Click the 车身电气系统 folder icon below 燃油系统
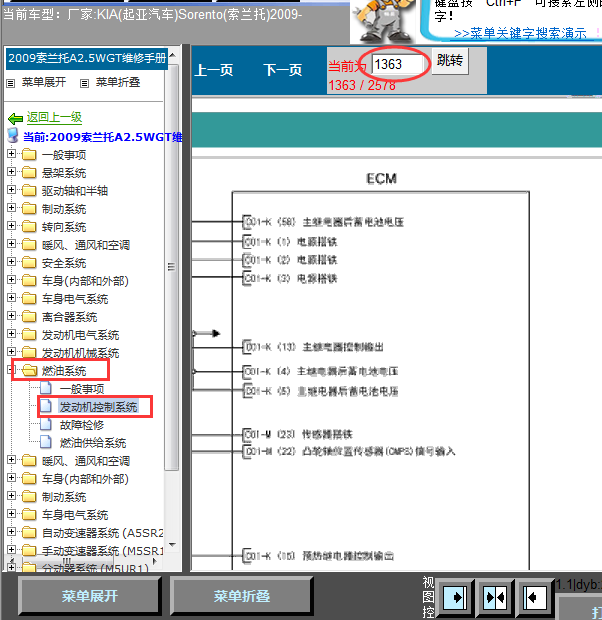This screenshot has height=620, width=602. click(29, 514)
